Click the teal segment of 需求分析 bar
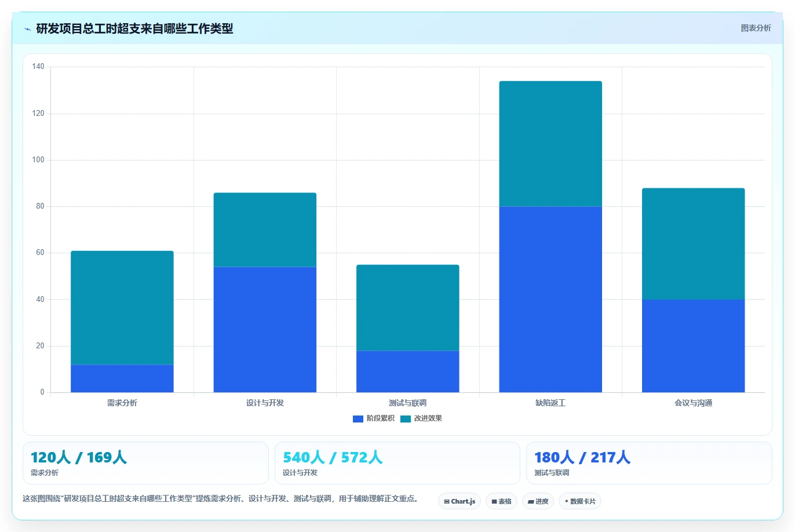This screenshot has width=795, height=532. (x=122, y=308)
